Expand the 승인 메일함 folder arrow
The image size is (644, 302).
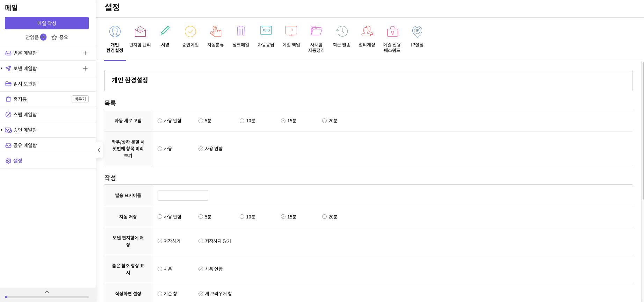[2, 130]
